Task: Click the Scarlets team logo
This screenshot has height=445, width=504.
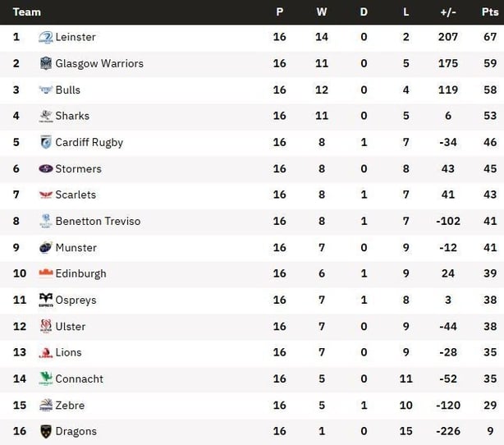Action: coord(46,195)
